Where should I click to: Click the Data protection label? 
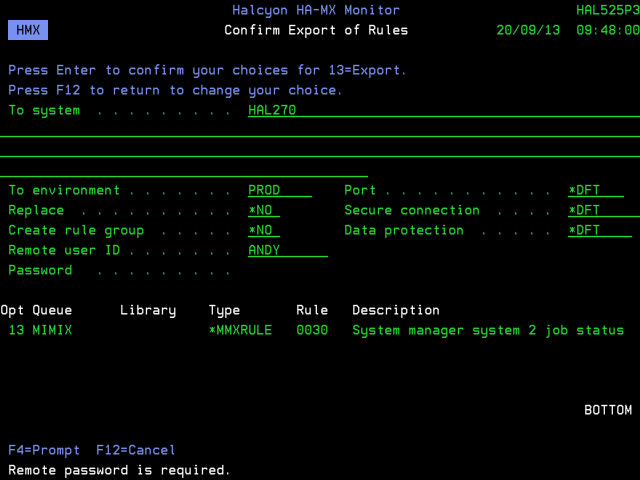pos(404,230)
